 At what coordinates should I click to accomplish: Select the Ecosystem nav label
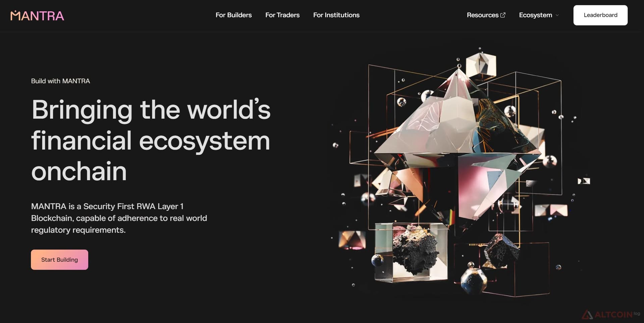pyautogui.click(x=535, y=15)
